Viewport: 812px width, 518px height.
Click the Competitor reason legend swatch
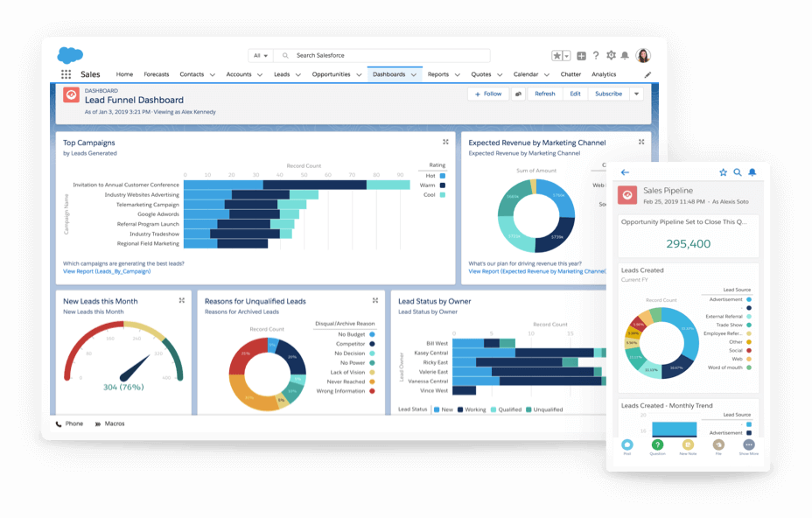[372, 344]
